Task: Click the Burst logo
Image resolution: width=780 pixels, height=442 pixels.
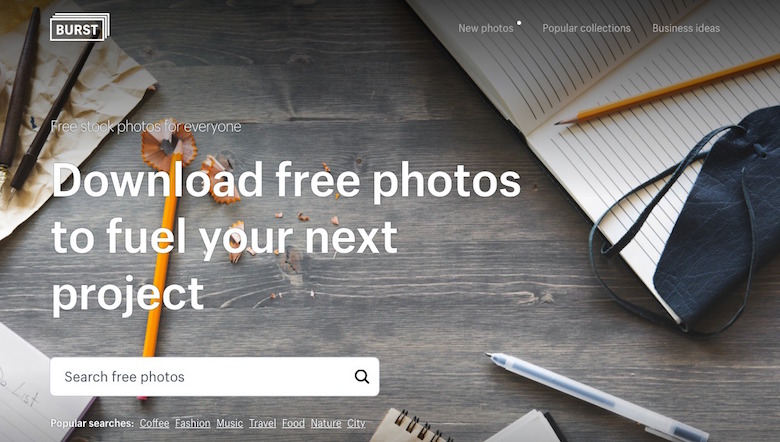Action: pyautogui.click(x=80, y=27)
